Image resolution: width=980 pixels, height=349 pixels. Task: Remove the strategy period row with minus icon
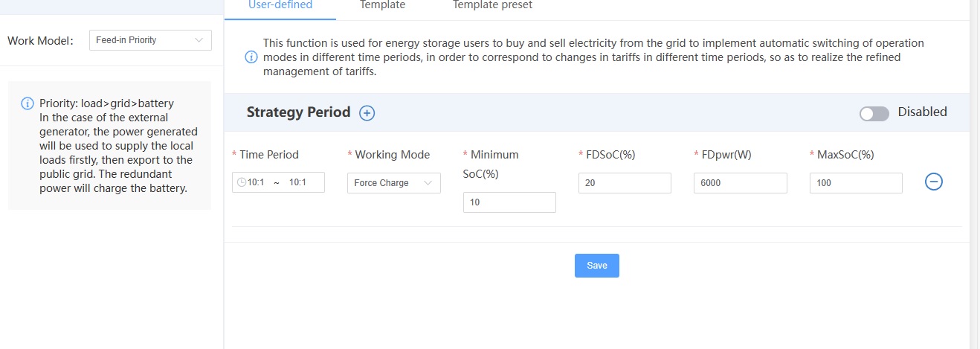click(934, 182)
